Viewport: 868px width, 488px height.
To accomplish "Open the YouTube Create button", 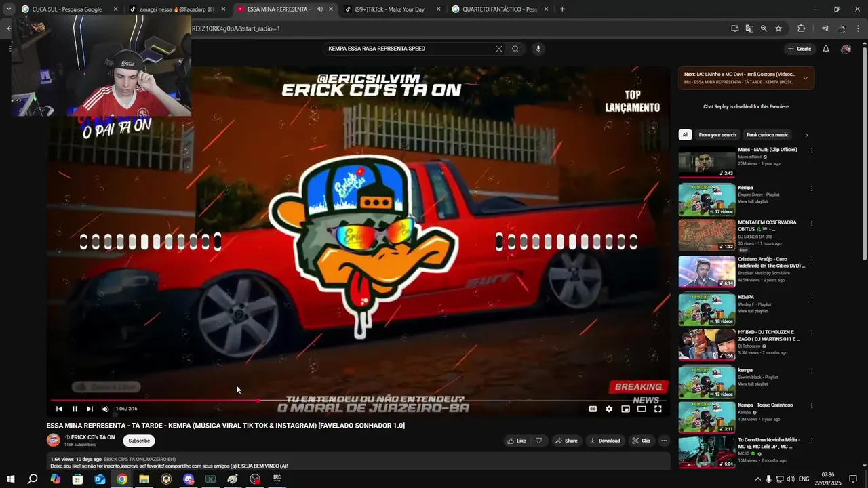I will [x=800, y=49].
